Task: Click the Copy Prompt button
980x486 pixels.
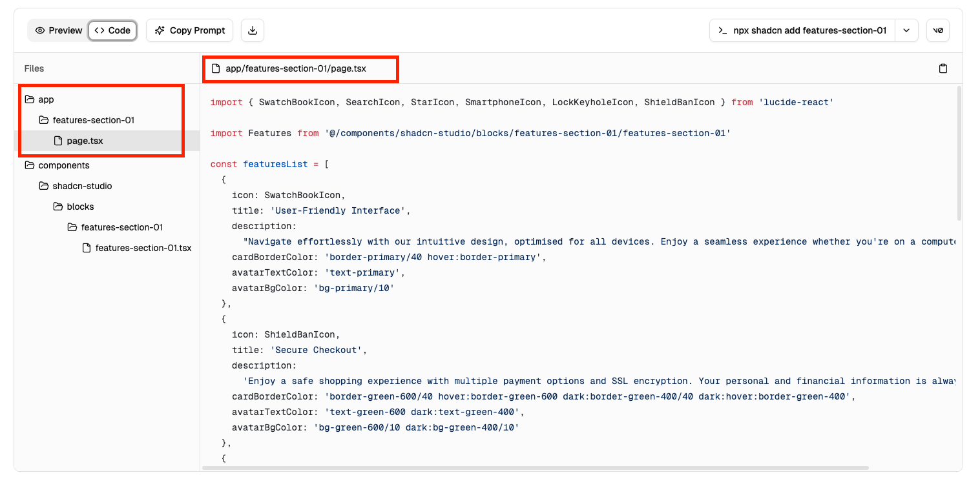Action: (190, 30)
